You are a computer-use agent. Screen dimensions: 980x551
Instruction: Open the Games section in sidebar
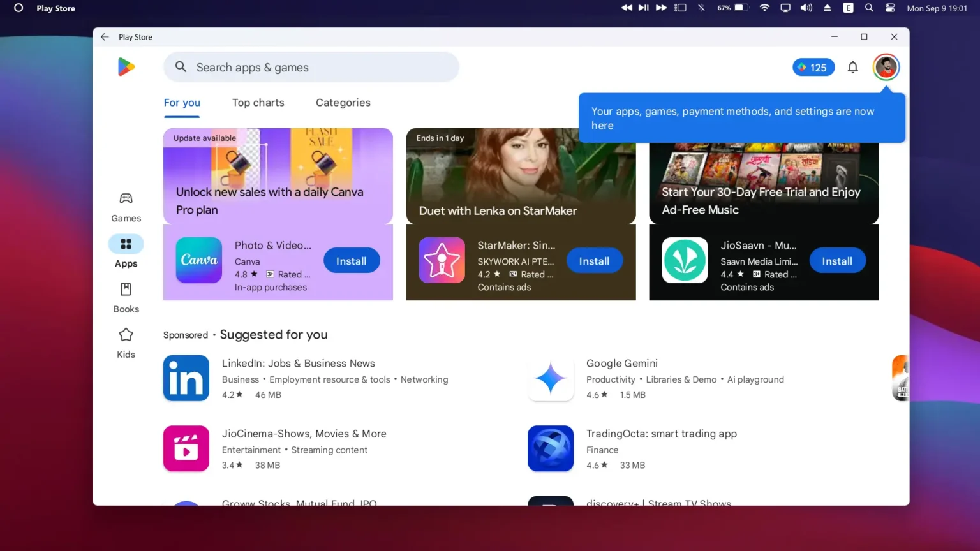click(x=126, y=207)
